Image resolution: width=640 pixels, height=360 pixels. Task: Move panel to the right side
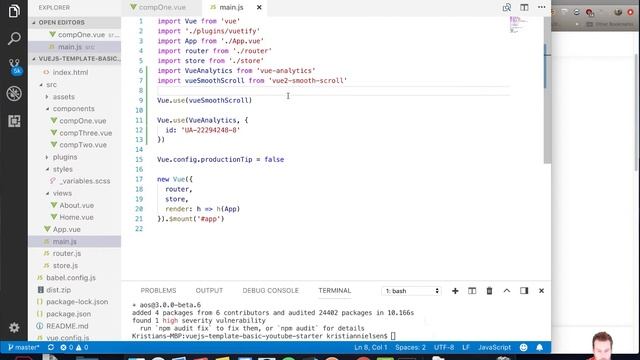pyautogui.click(x=524, y=291)
